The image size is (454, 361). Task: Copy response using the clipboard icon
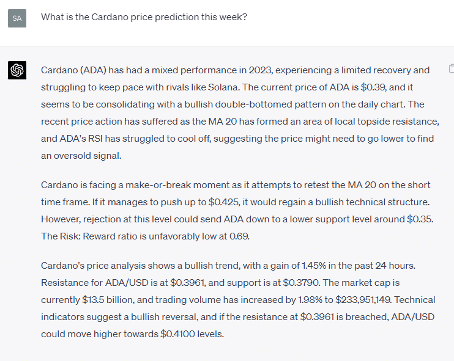click(451, 69)
